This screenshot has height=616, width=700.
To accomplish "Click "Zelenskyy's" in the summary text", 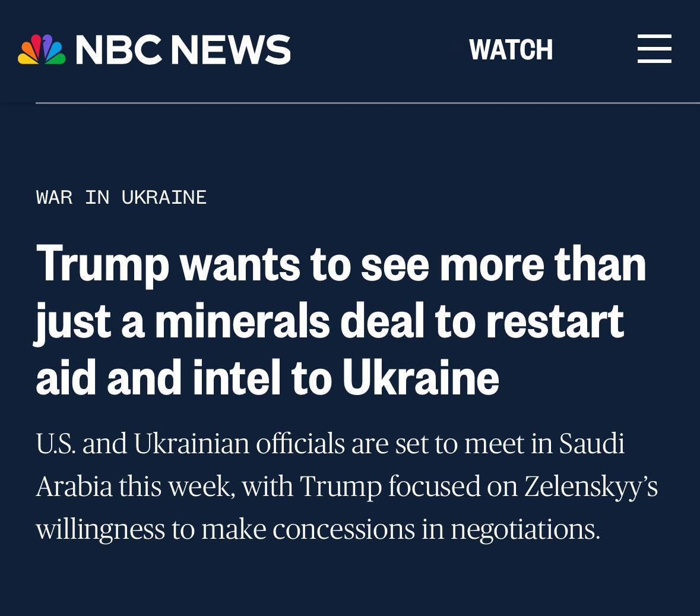I will (590, 487).
